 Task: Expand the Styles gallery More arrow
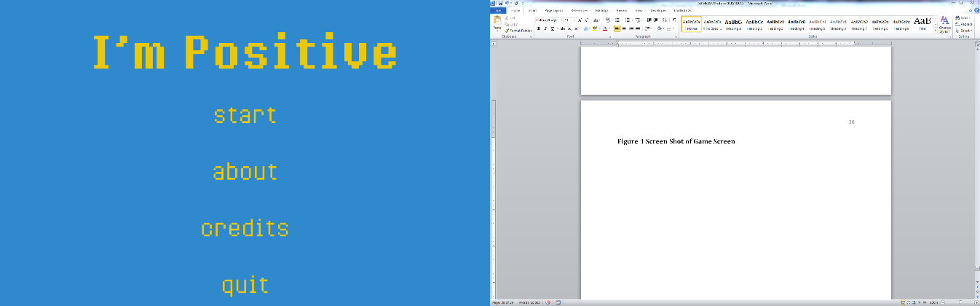[x=936, y=30]
